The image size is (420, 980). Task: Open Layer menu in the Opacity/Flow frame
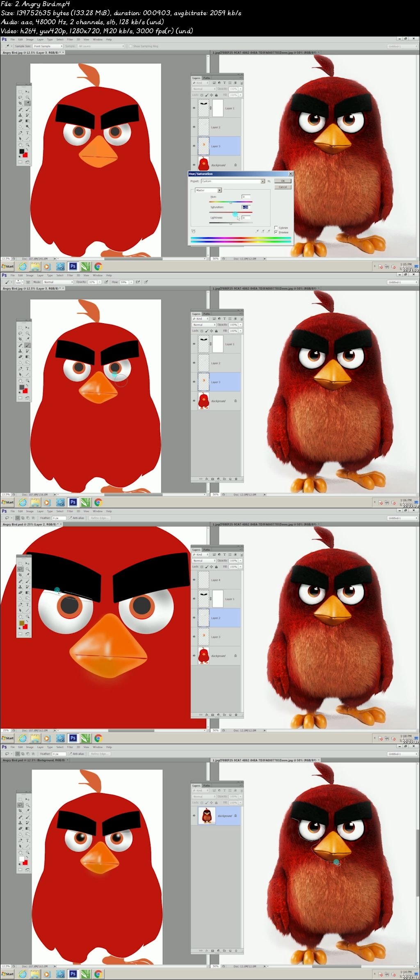pos(40,275)
